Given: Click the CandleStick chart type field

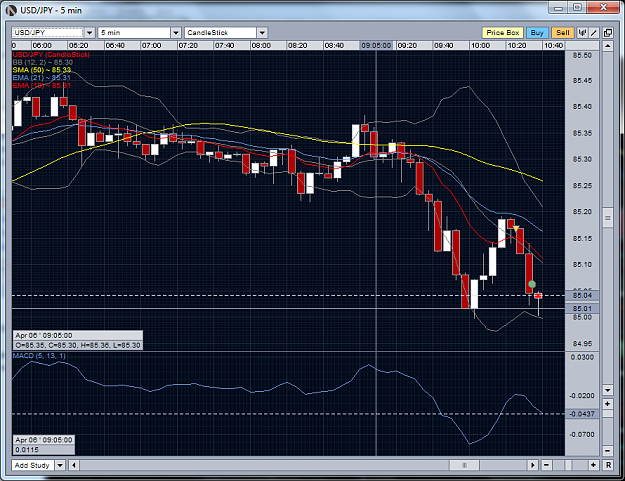Looking at the screenshot, I should pos(220,33).
